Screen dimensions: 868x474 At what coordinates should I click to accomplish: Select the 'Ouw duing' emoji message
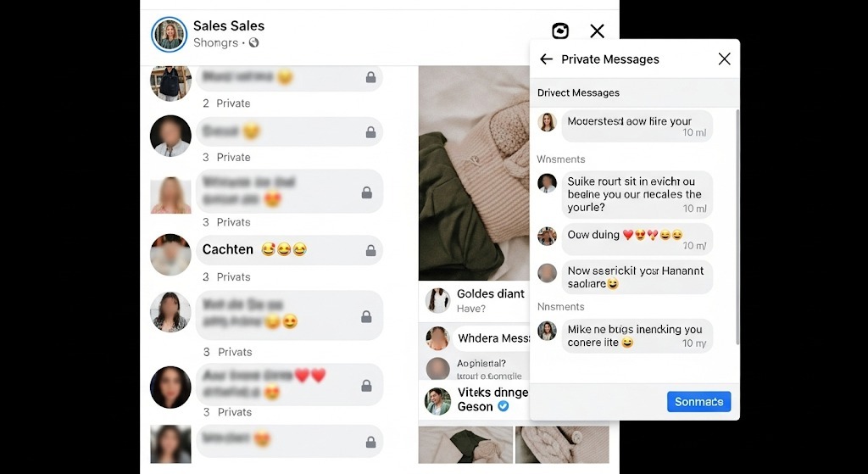pyautogui.click(x=637, y=239)
